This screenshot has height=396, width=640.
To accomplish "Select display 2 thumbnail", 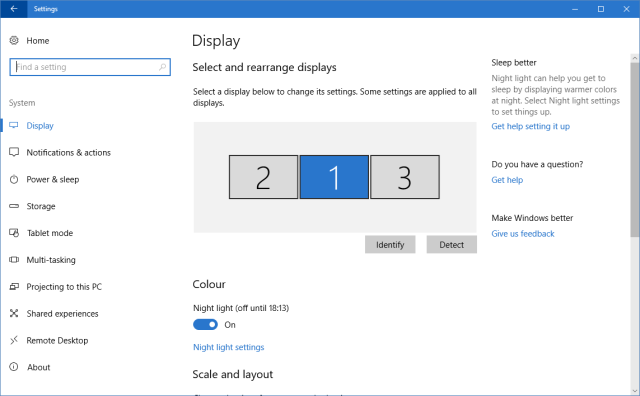I will (263, 177).
